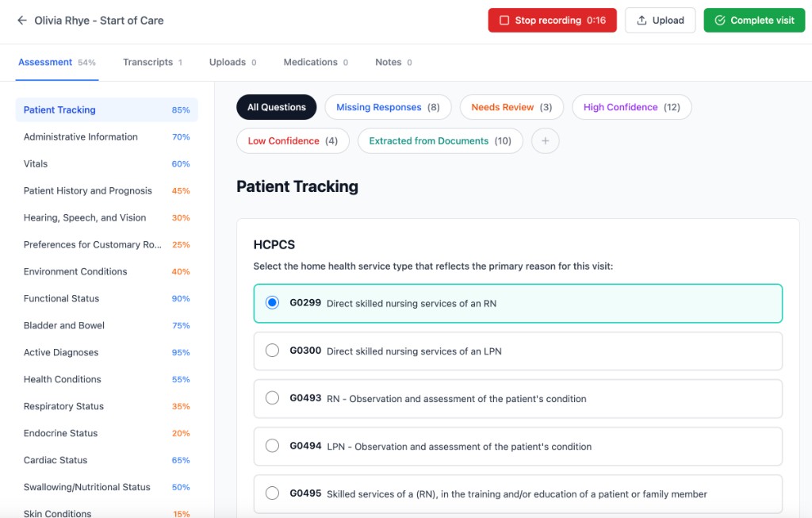Select G0493 RN observation and assessment option
812x518 pixels.
coord(272,397)
